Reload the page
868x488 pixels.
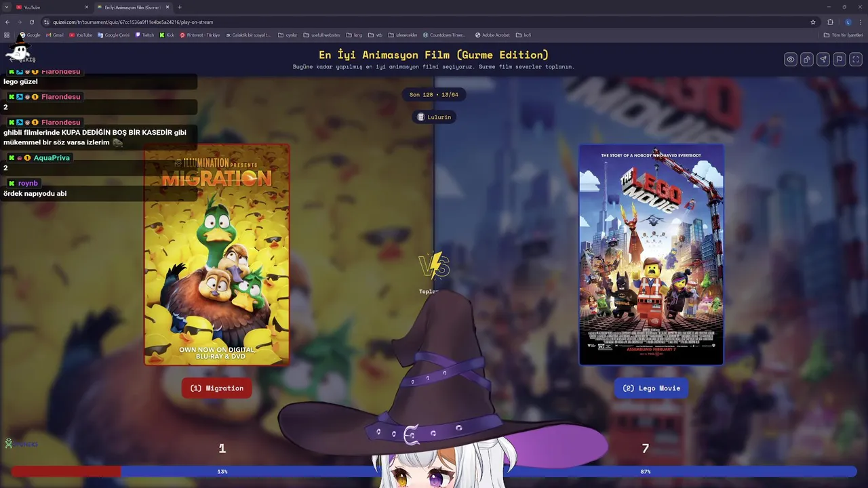coord(31,22)
